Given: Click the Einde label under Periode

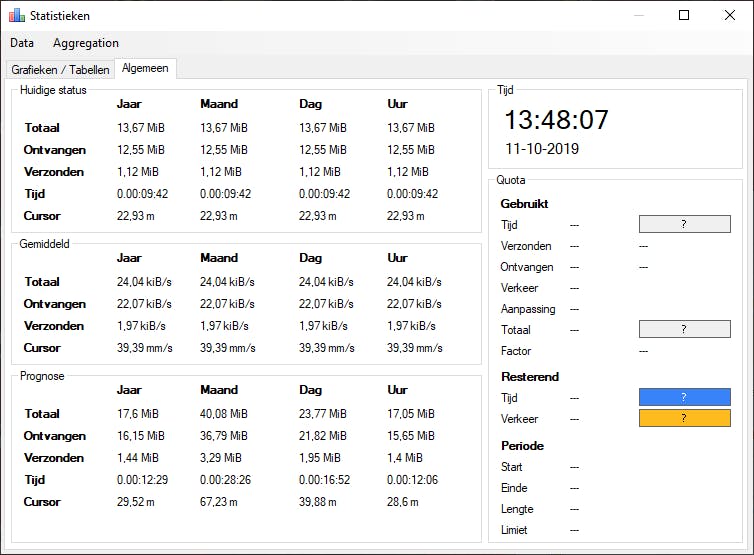Looking at the screenshot, I should (x=514, y=488).
